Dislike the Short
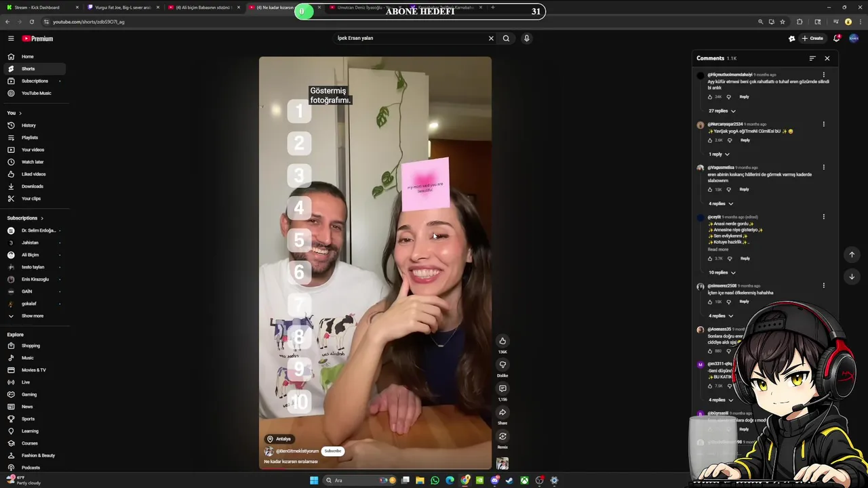This screenshot has height=488, width=868. point(502,365)
